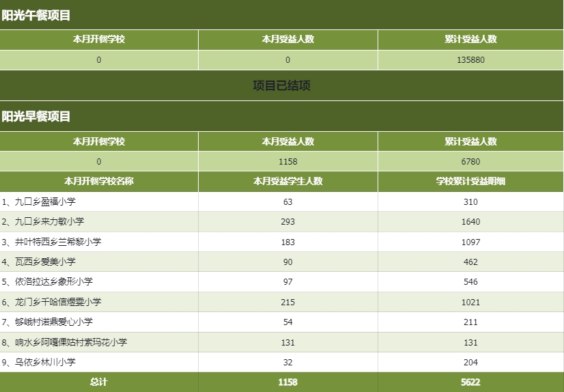Image resolution: width=564 pixels, height=392 pixels.
Task: Click the 总计 label in footer row
Action: [99, 382]
